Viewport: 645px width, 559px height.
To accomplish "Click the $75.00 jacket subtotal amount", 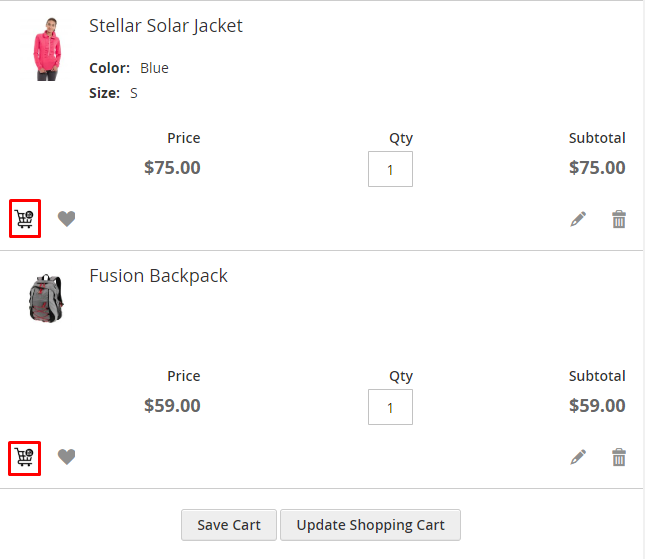I will point(597,168).
